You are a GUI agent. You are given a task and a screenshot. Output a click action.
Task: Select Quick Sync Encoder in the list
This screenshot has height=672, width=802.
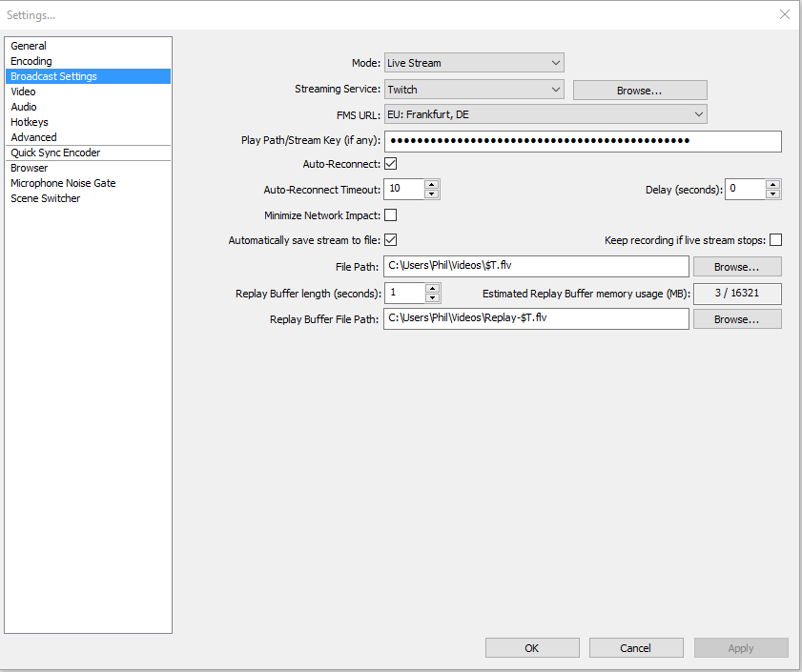click(88, 153)
